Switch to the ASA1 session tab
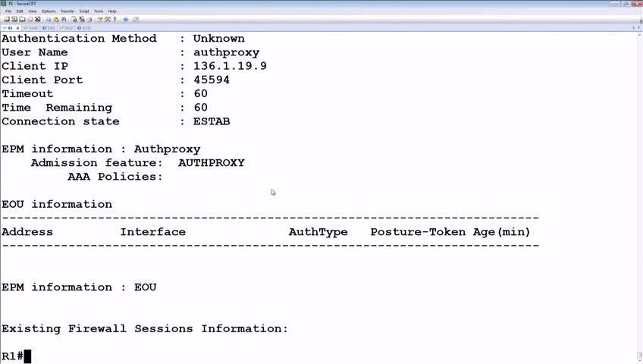Screen dimensions: 643x364 tap(31, 28)
